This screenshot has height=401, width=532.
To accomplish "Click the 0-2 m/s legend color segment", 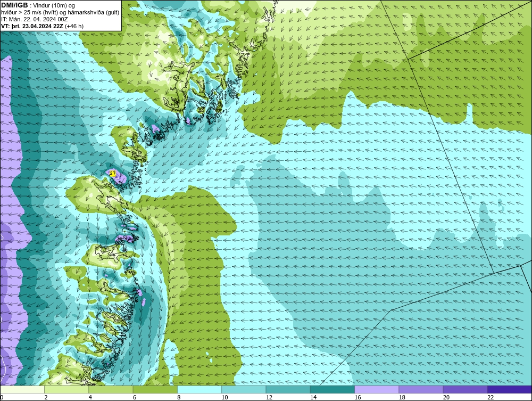I will [x=22, y=389].
